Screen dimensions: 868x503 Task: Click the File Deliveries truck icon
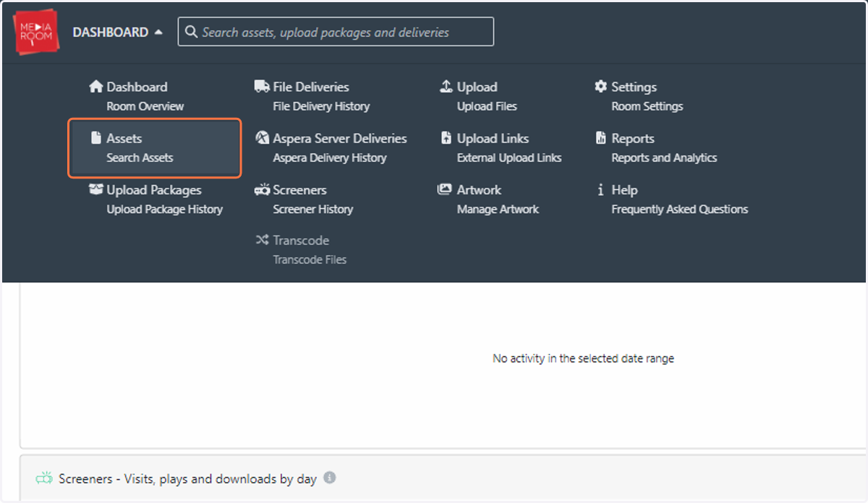coord(262,87)
